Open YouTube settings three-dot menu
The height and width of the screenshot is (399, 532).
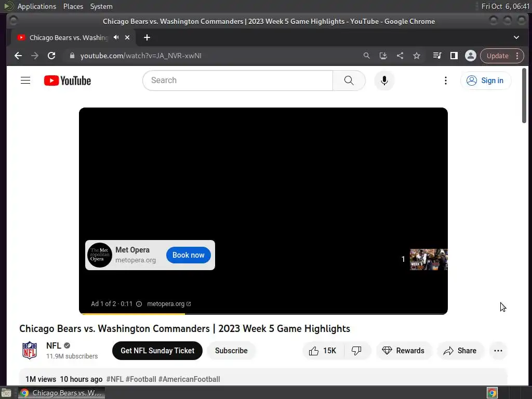coord(445,81)
